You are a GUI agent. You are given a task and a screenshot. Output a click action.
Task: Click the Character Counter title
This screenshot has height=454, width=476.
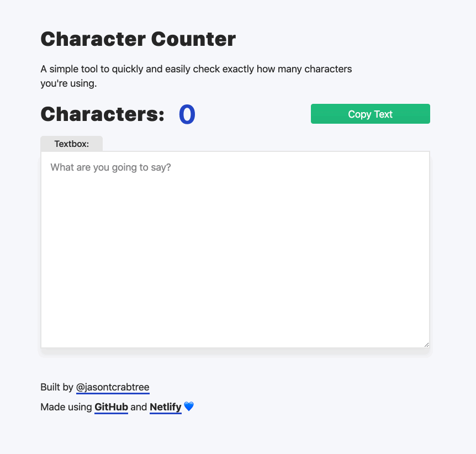coord(137,39)
